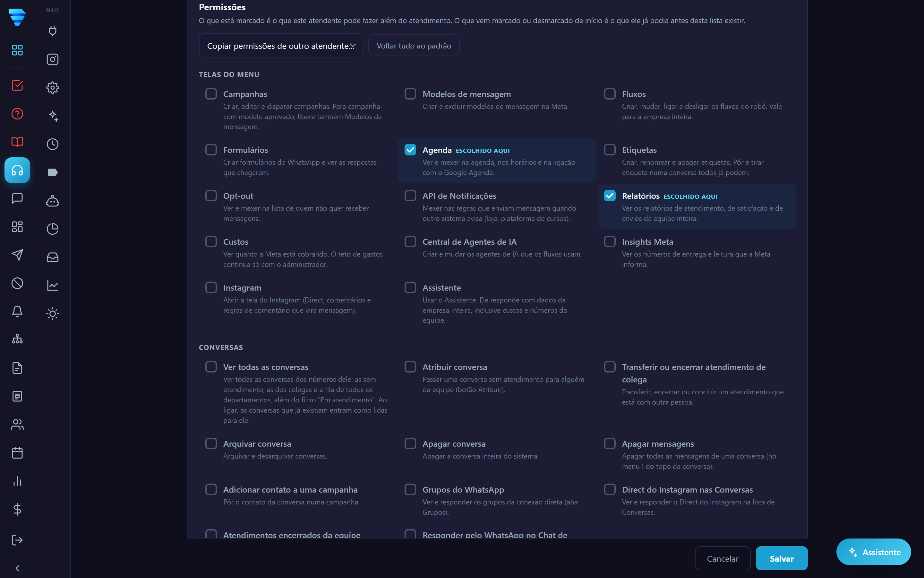Open the pie chart icon
Image resolution: width=924 pixels, height=578 pixels.
(x=52, y=229)
